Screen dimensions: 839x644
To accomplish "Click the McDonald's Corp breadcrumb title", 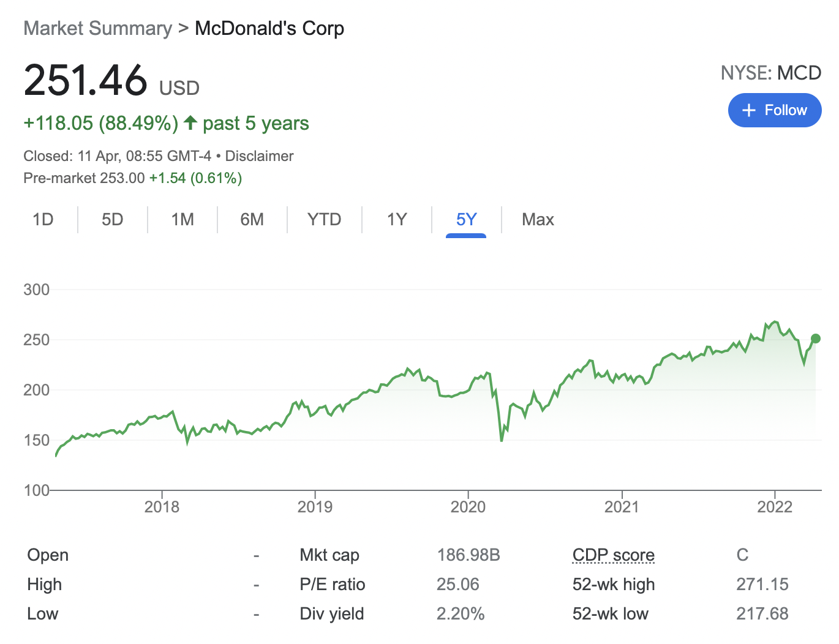I will point(269,28).
